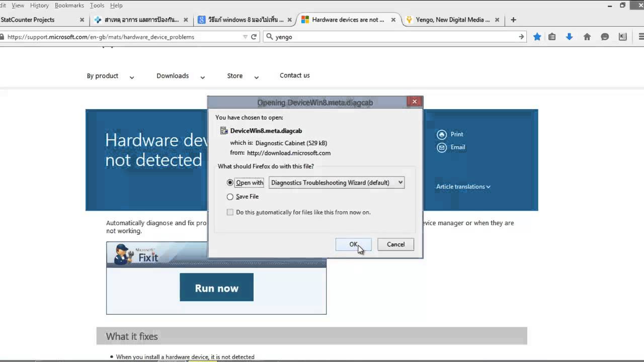Viewport: 644px width, 362px height.
Task: Open the Diagnostics Troubleshooting Wizard dropdown
Action: tap(337, 183)
